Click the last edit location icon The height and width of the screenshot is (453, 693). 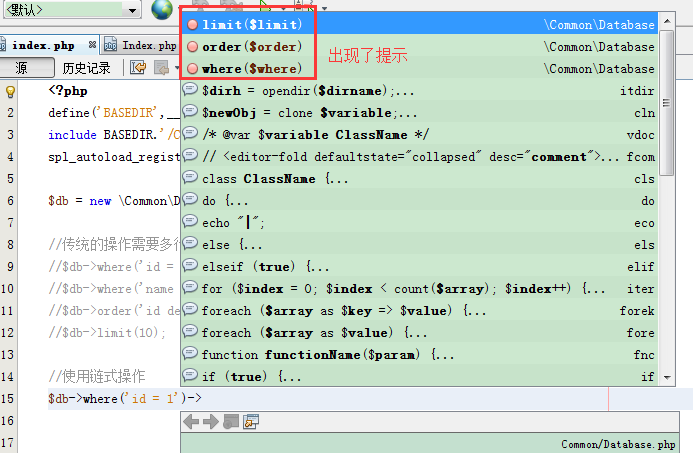point(138,68)
